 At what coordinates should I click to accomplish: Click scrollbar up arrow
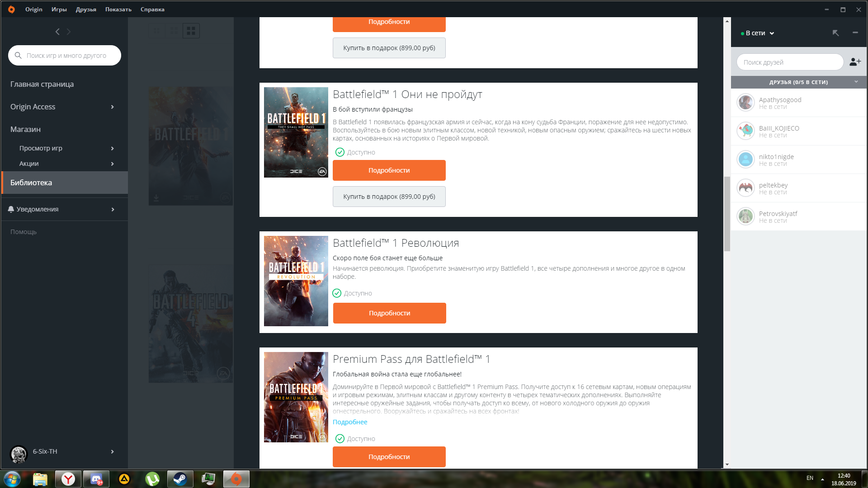[x=727, y=21]
